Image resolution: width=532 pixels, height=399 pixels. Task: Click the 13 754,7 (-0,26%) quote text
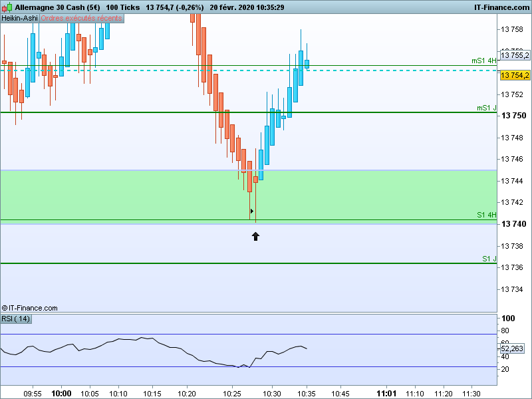click(x=175, y=7)
